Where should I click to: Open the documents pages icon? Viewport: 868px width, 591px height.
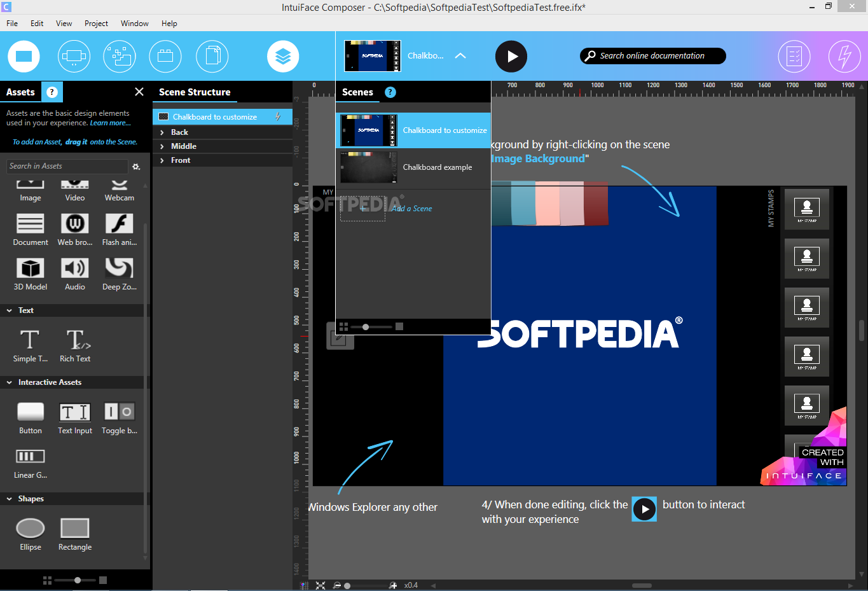212,57
